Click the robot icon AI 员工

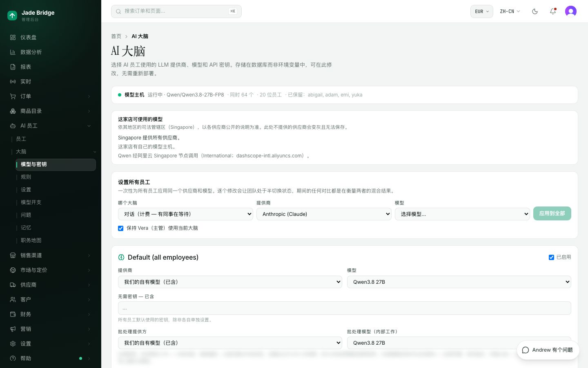coord(13,126)
